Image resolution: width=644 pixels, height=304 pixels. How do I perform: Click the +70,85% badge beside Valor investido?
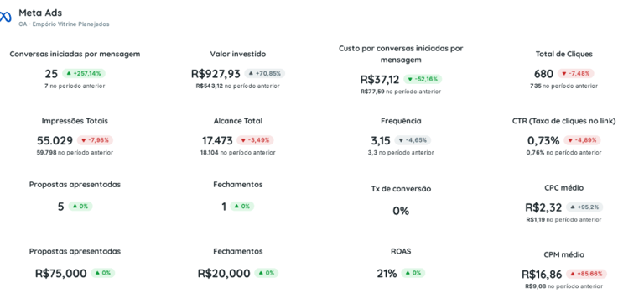pyautogui.click(x=264, y=74)
